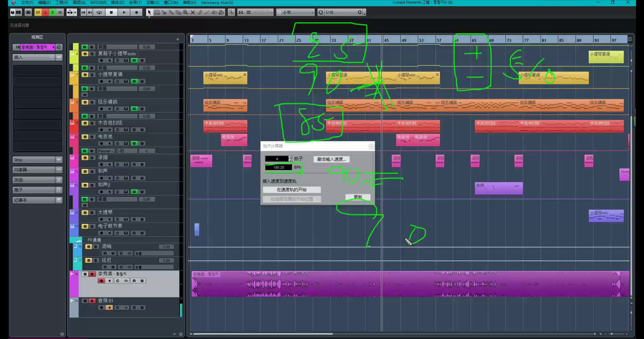
Task: Select the Glue tool
Action: click(x=171, y=12)
